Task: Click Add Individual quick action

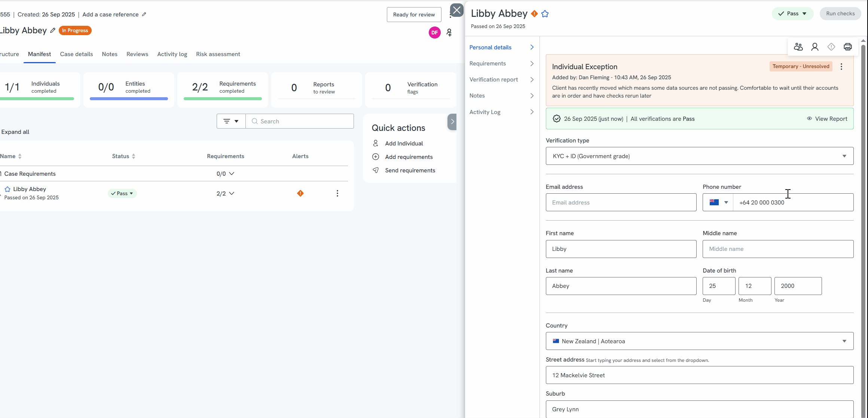Action: (x=404, y=144)
